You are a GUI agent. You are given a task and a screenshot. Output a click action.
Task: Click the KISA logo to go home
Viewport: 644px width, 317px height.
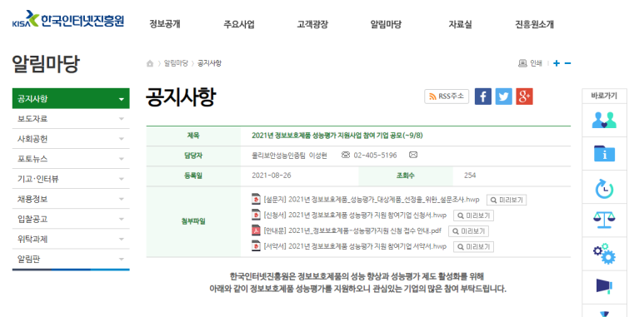68,20
